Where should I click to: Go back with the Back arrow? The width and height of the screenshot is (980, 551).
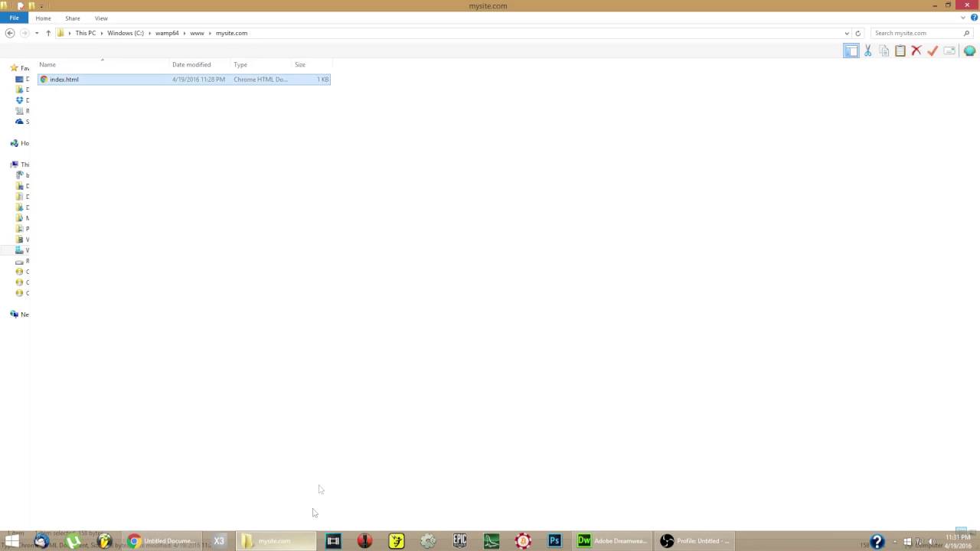click(x=10, y=33)
